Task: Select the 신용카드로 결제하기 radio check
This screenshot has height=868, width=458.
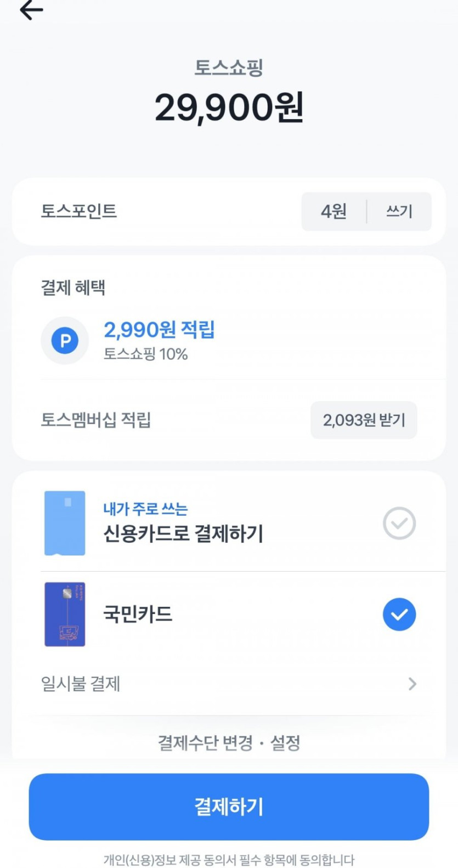Action: (x=399, y=523)
